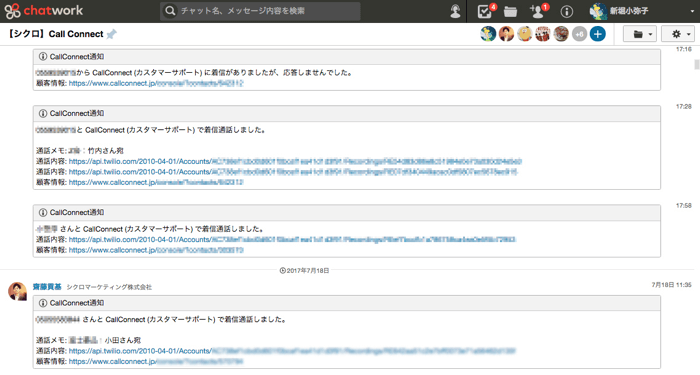Focus the chat and message search field

260,11
